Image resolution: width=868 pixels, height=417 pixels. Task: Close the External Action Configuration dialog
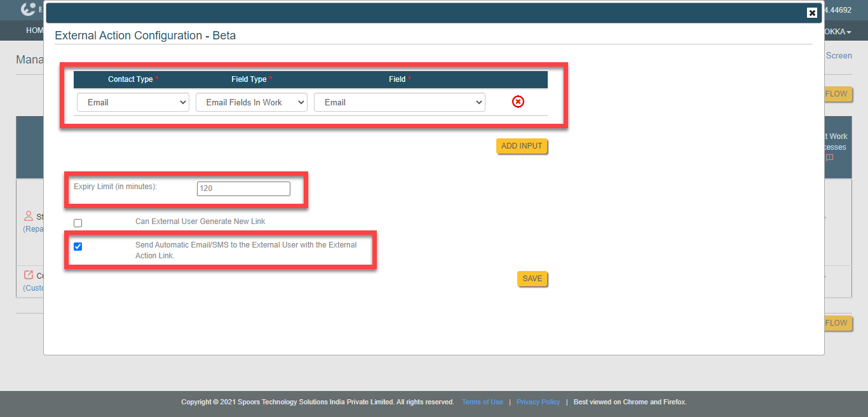click(811, 13)
